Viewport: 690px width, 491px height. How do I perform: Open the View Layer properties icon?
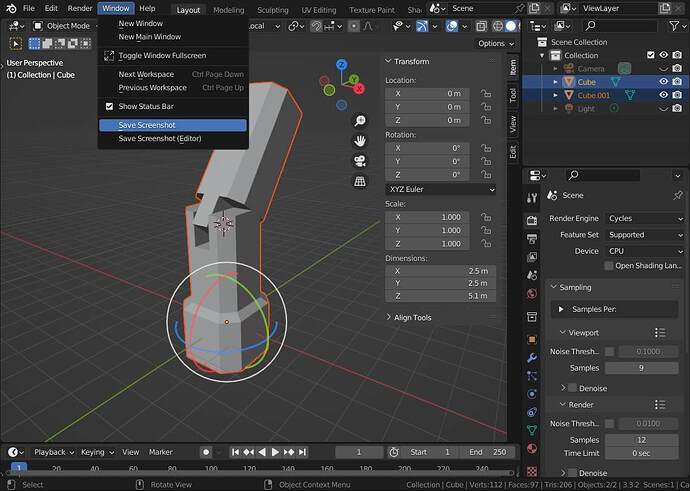point(532,257)
